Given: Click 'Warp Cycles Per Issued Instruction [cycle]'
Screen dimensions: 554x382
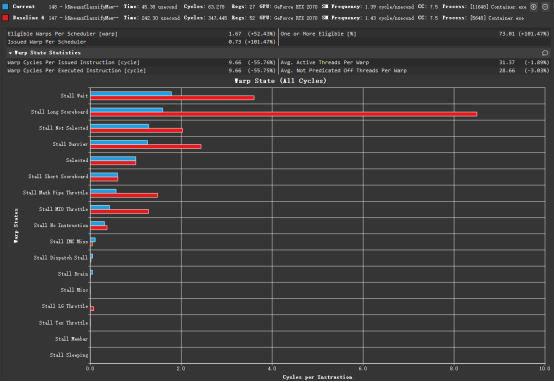Looking at the screenshot, I should (73, 63).
